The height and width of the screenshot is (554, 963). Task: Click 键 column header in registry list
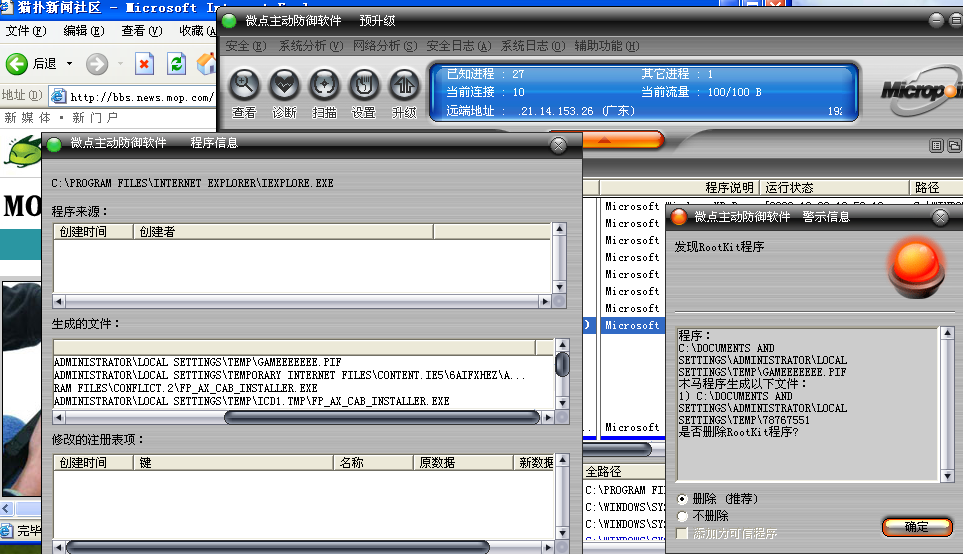tap(233, 462)
